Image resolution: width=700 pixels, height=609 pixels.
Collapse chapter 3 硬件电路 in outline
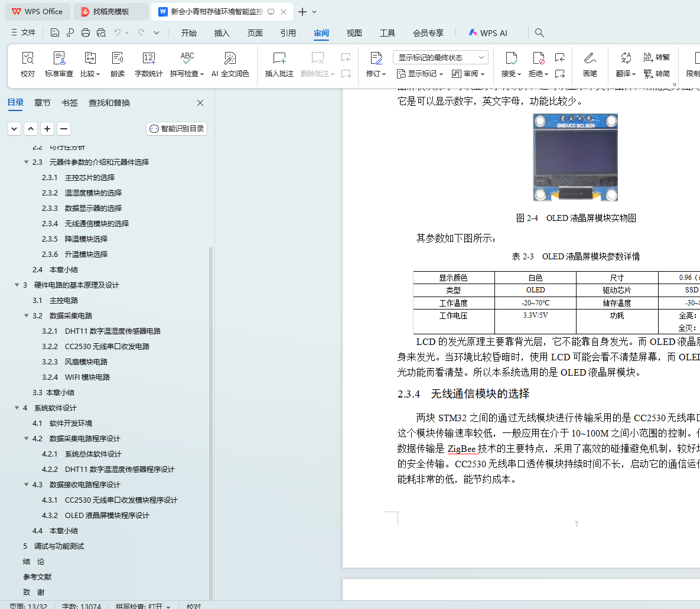click(17, 285)
